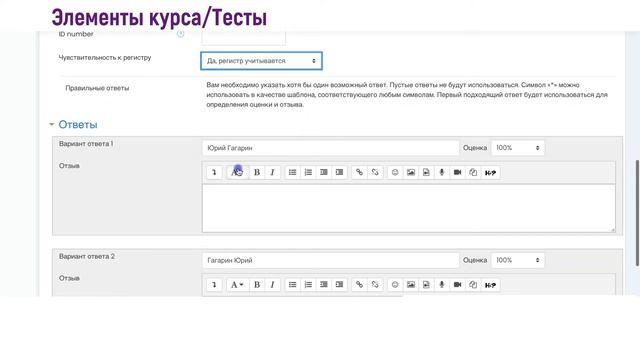
Task: Indent text in Вариант ответа 1 feedback editor
Action: pos(339,172)
